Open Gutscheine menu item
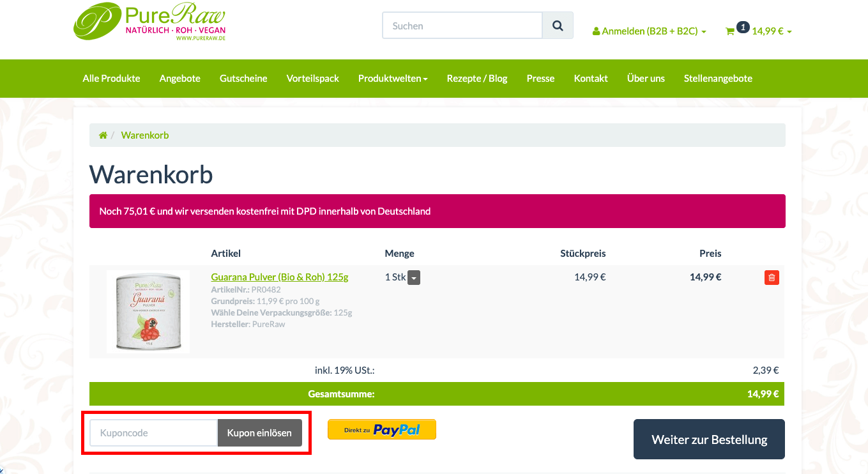Screen dimensions: 868x474 [243, 79]
